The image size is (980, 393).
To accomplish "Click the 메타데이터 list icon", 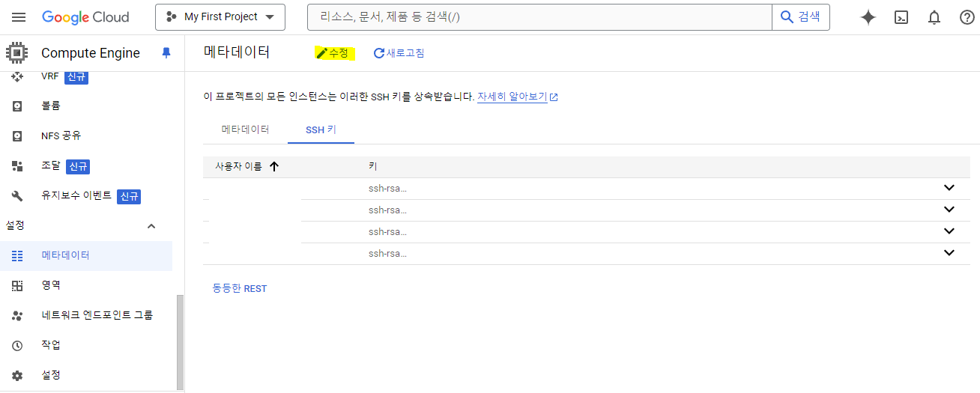I will coord(17,256).
